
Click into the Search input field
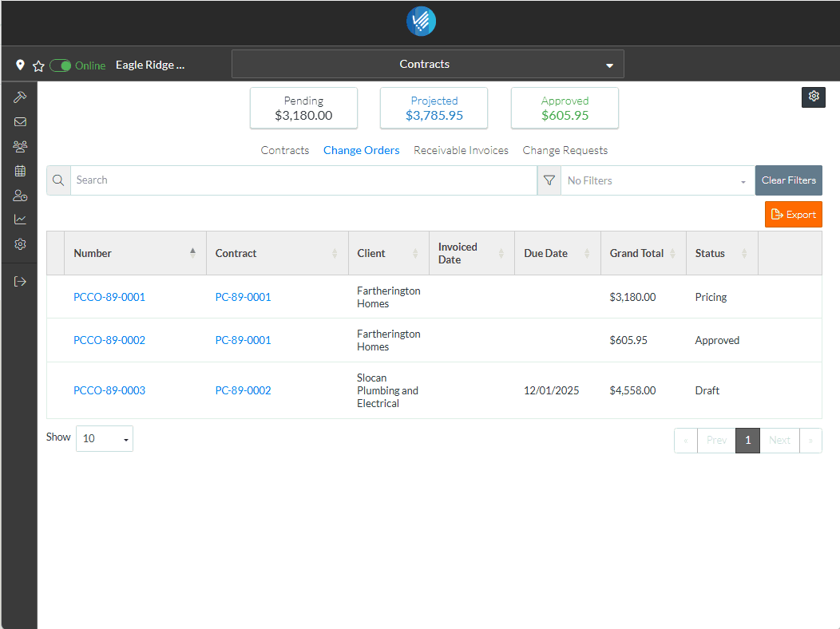tap(303, 180)
